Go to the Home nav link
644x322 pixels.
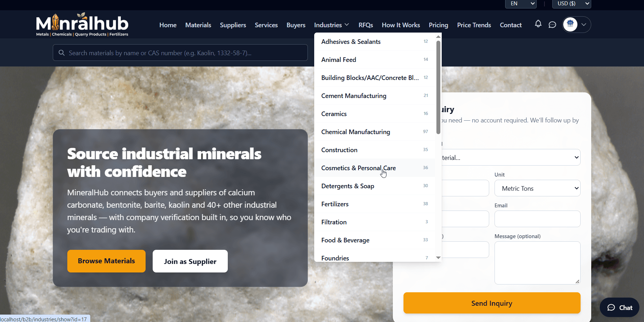pyautogui.click(x=168, y=25)
